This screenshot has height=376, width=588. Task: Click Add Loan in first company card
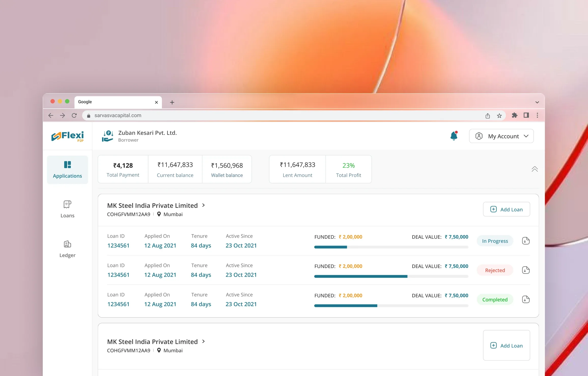pos(506,209)
